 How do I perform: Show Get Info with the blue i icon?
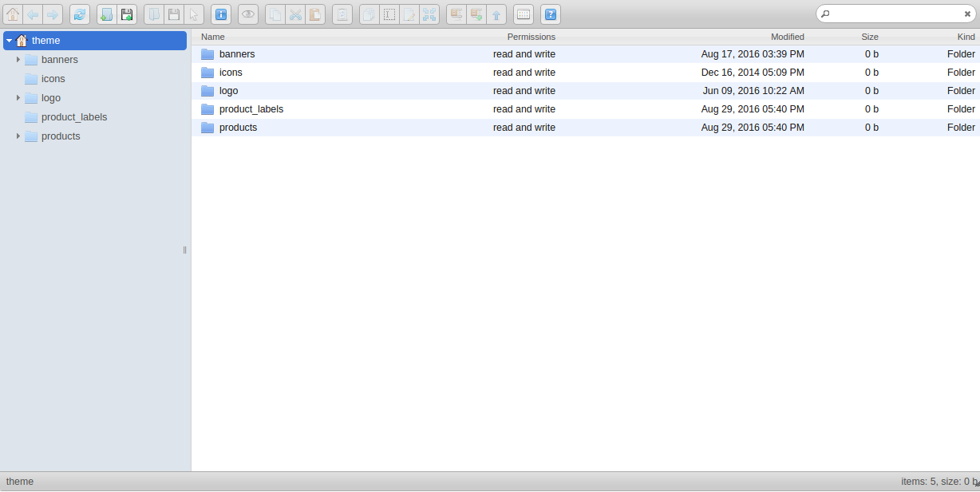(x=221, y=14)
